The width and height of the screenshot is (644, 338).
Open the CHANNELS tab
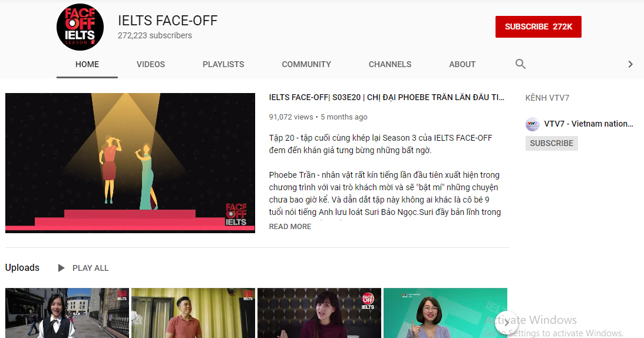click(x=390, y=64)
